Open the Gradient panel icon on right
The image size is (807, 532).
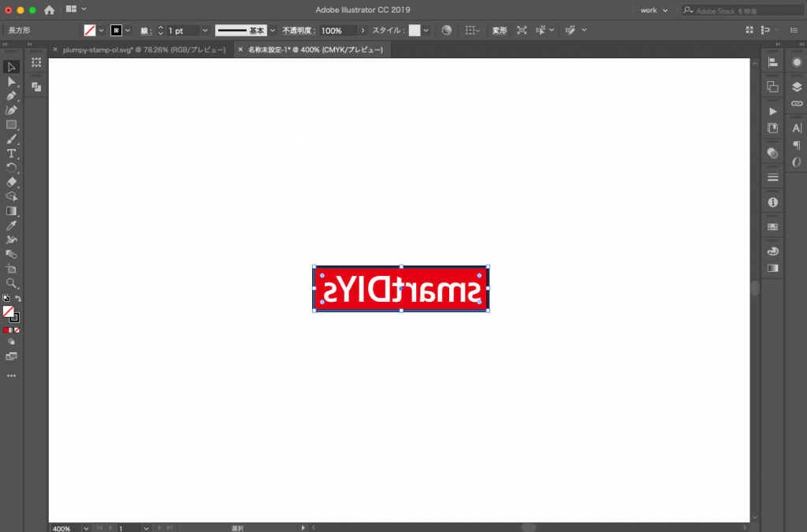772,268
